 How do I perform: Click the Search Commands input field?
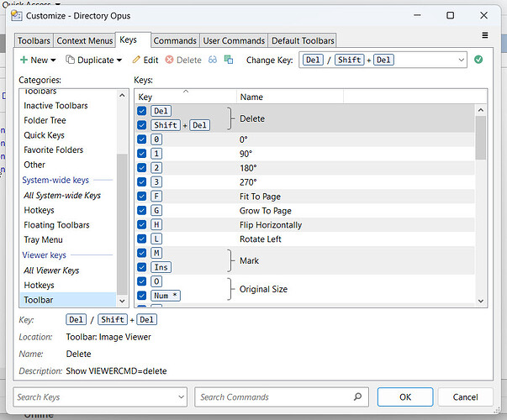click(282, 396)
